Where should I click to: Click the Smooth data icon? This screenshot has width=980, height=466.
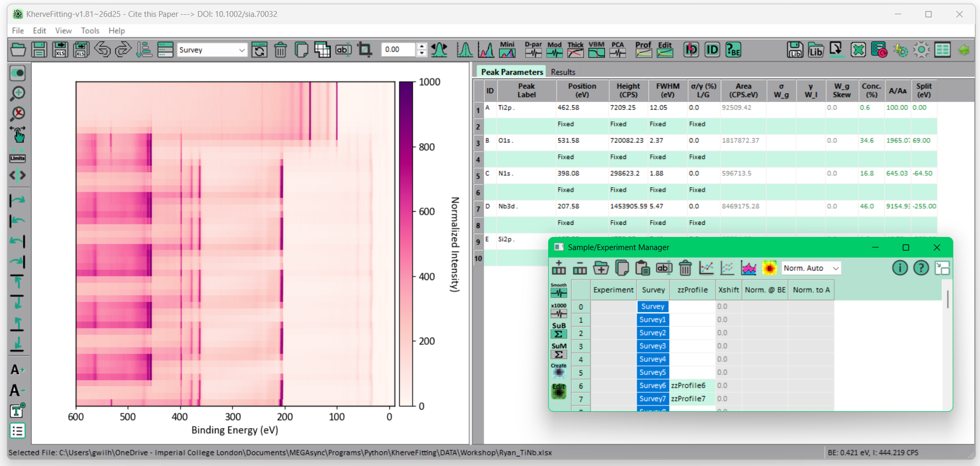559,290
